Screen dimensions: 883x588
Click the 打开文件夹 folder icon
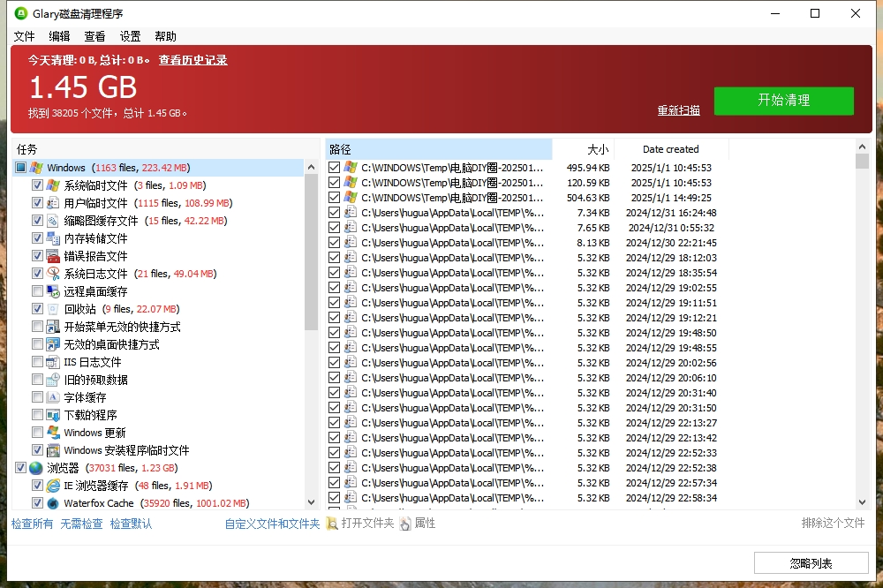pos(332,524)
